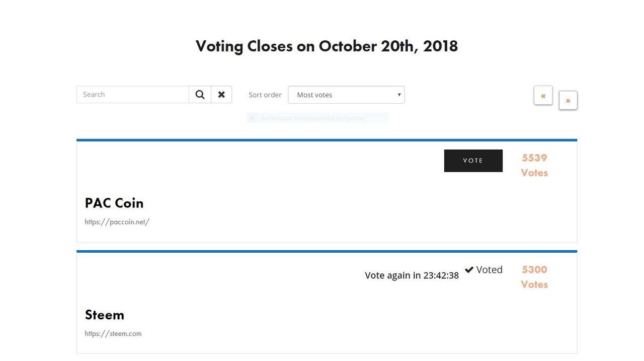Click the Steem entry title
644x361 pixels.
click(x=105, y=315)
